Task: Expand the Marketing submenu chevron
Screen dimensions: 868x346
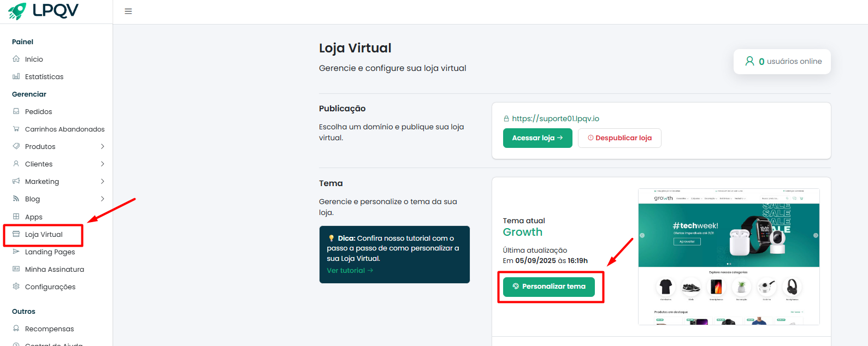Action: (103, 181)
